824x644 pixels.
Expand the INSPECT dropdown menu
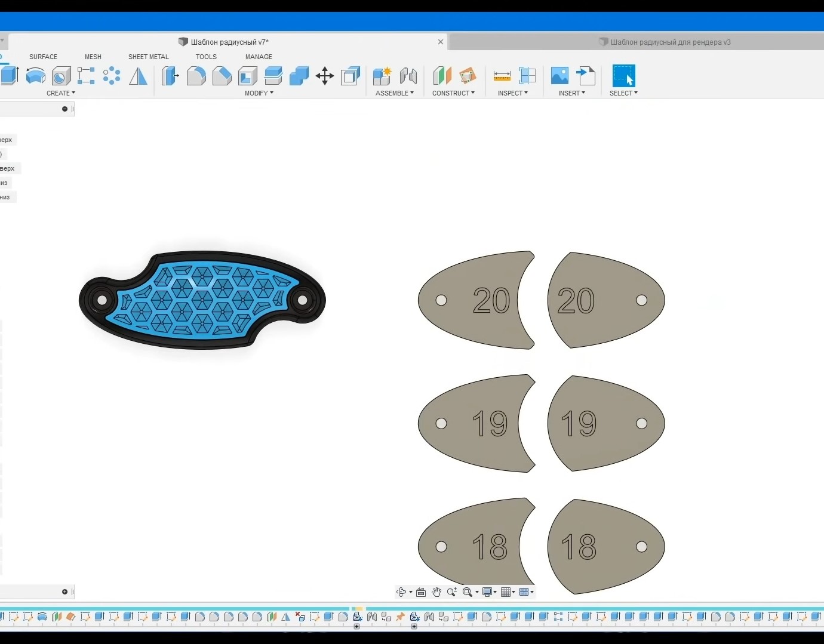coord(513,93)
